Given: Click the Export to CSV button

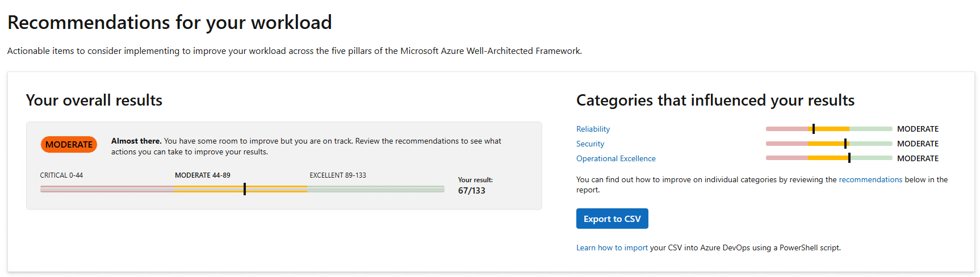Looking at the screenshot, I should (x=612, y=219).
